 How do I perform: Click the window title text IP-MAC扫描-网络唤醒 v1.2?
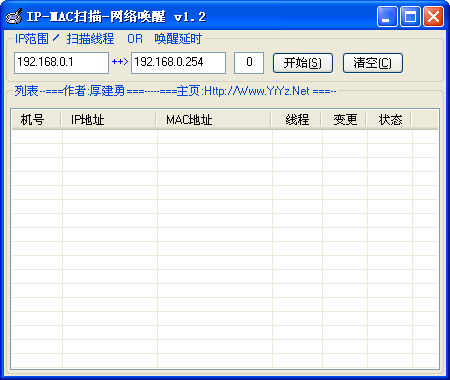pyautogui.click(x=116, y=17)
